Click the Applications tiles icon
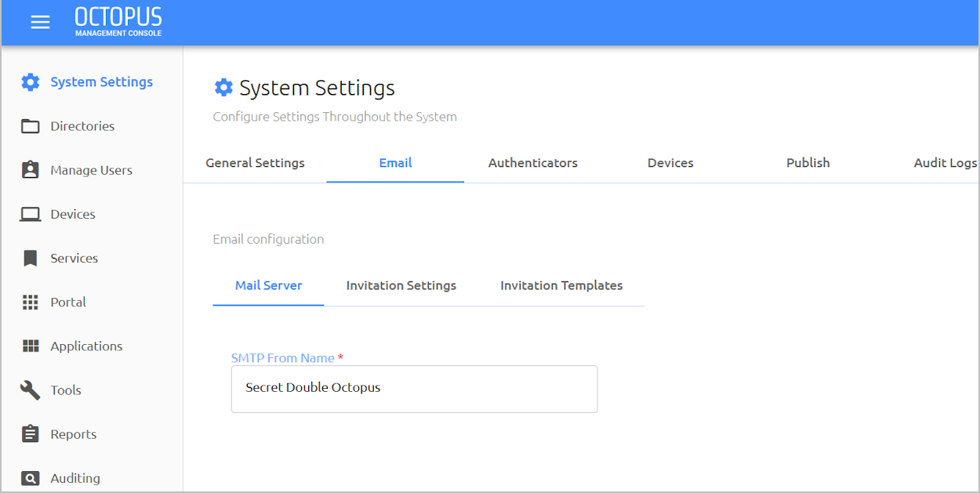This screenshot has height=493, width=980. pyautogui.click(x=30, y=346)
